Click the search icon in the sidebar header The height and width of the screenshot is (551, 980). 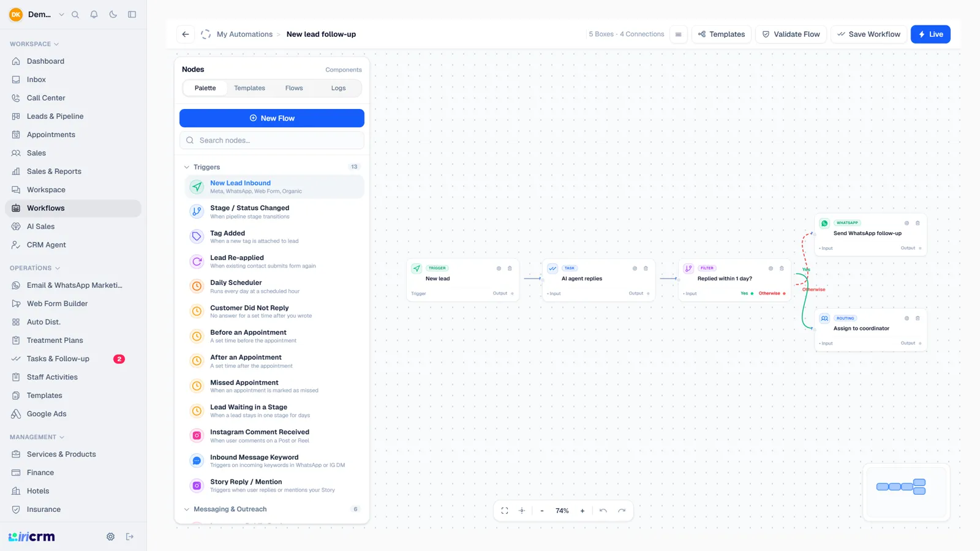[75, 15]
